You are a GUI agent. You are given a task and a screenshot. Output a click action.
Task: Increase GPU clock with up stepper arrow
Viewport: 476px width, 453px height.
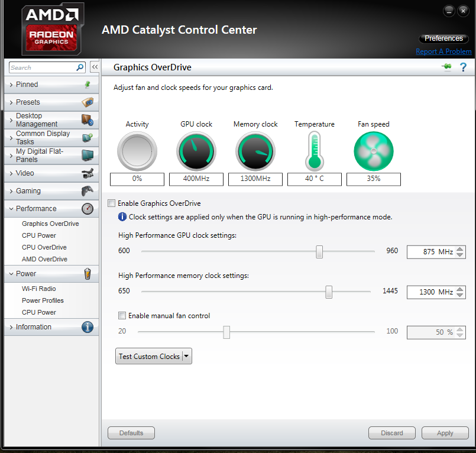click(460, 249)
